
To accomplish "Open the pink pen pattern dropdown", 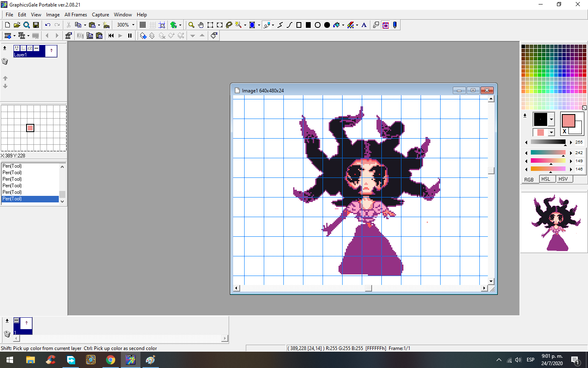I will [x=551, y=132].
